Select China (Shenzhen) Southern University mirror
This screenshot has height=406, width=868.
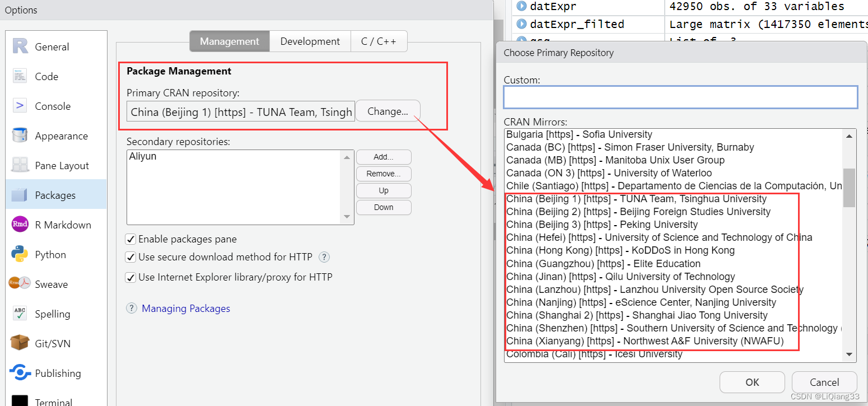(x=674, y=328)
